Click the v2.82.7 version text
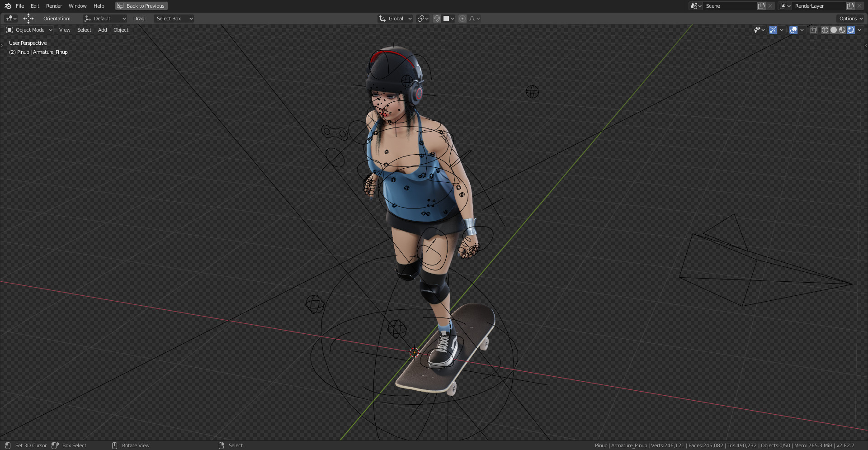The height and width of the screenshot is (450, 868). (x=845, y=445)
